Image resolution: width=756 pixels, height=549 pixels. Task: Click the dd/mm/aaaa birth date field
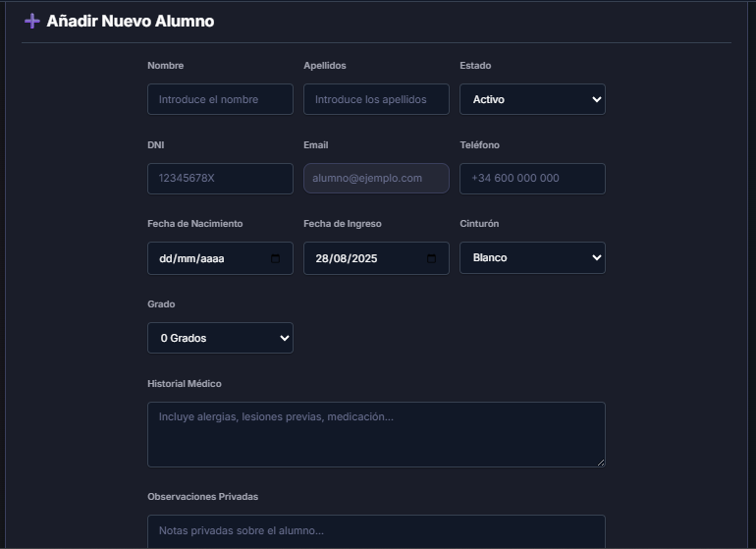pyautogui.click(x=220, y=258)
